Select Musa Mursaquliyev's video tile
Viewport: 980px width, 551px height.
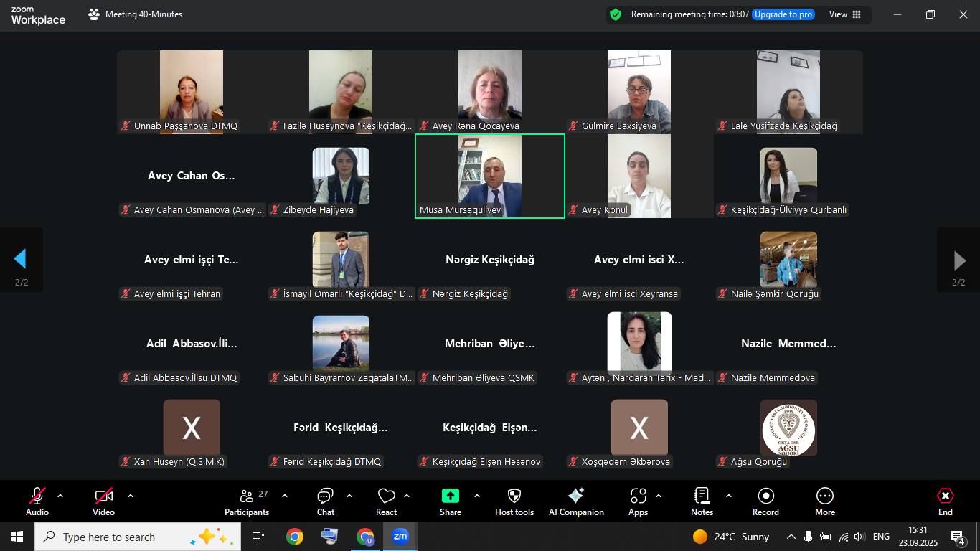(x=490, y=176)
